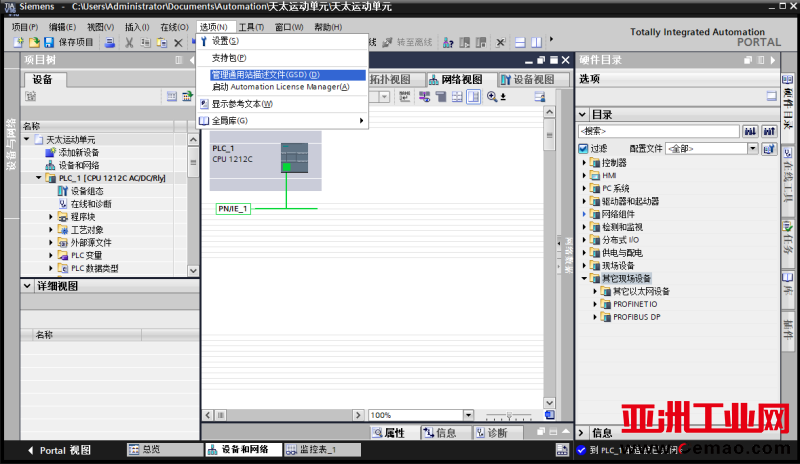Collapse the 其它现场设备 catalog folder
This screenshot has height=464, width=800.
(584, 278)
